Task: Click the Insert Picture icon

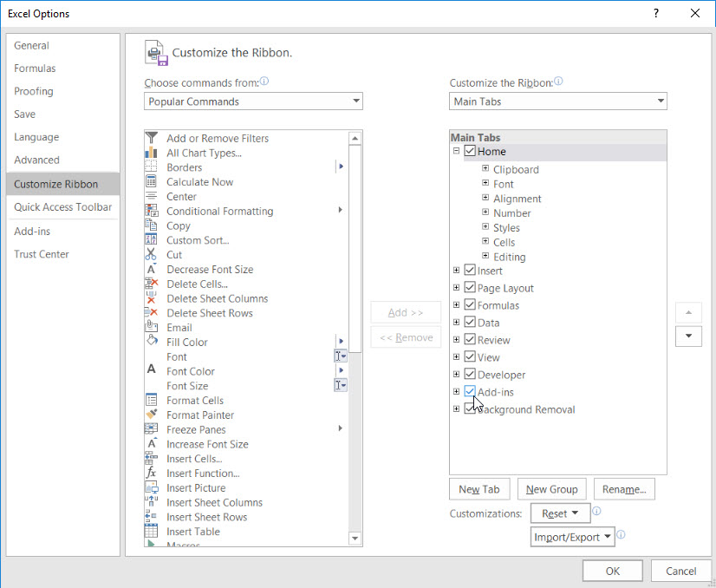Action: coord(151,487)
